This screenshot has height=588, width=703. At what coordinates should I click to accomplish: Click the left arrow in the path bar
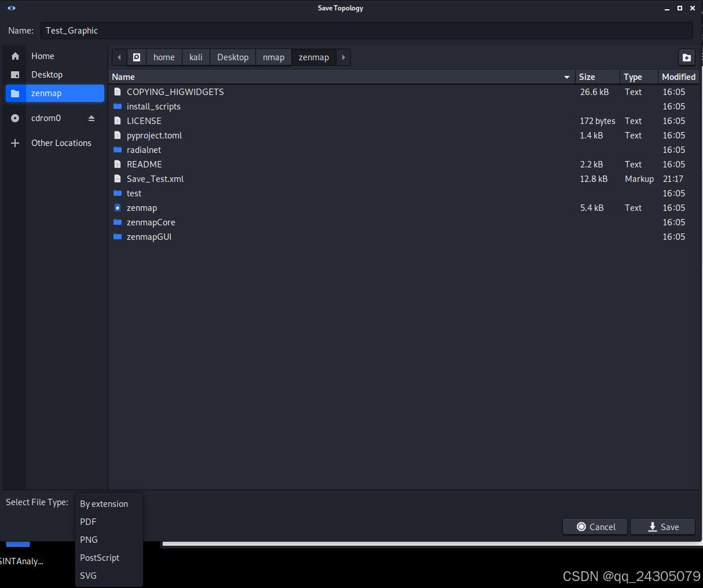coord(119,57)
